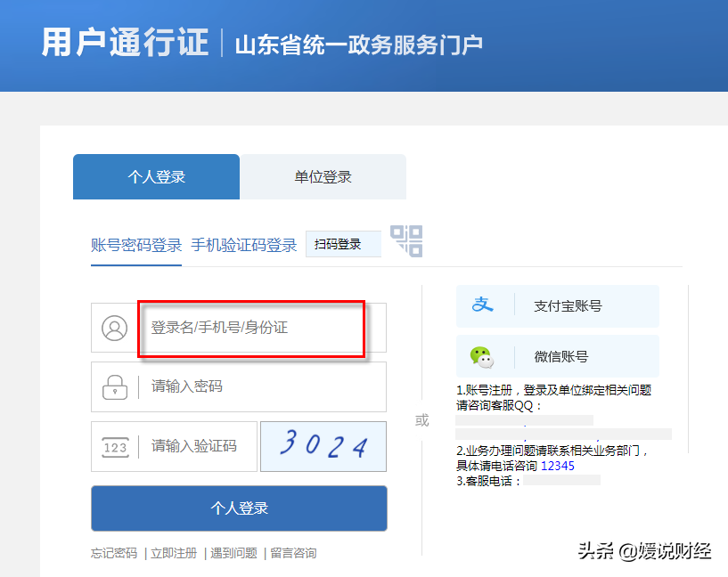Viewport: 728px width, 577px height.
Task: Click the blue 个人登录 submit button
Action: 239,508
